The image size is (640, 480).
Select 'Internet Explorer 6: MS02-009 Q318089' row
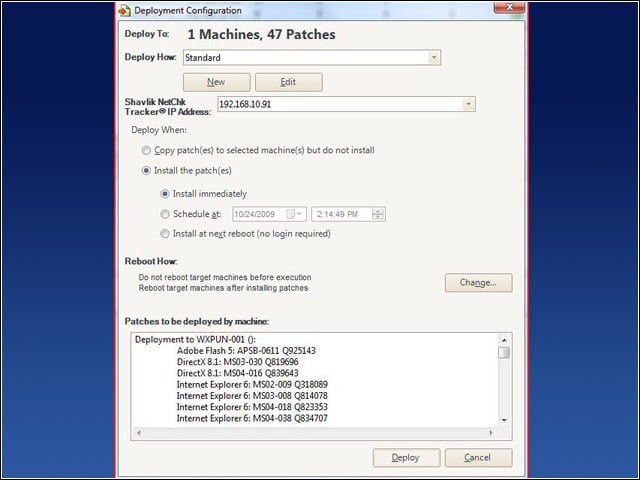(252, 384)
